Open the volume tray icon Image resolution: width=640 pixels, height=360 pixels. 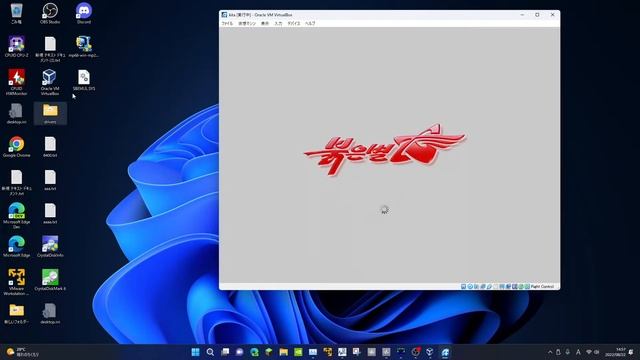tap(597, 352)
